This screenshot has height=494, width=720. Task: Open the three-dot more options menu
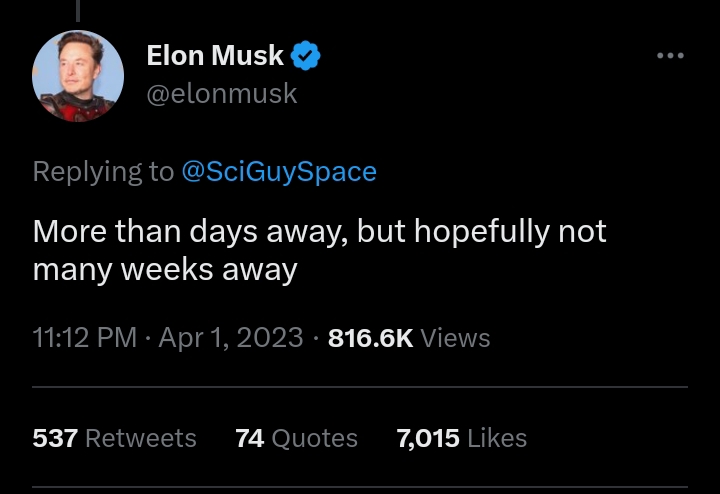coord(670,56)
